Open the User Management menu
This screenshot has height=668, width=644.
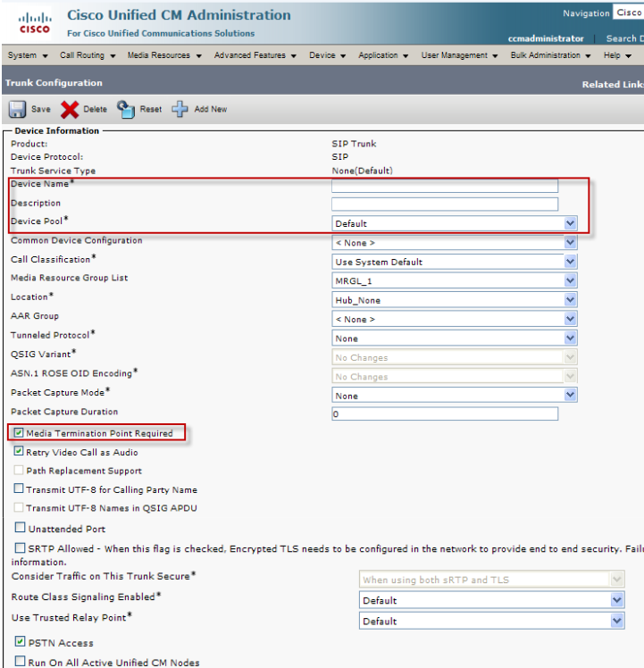point(459,55)
